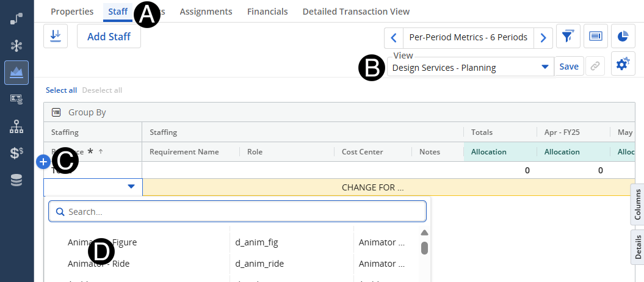
Task: Click the Add Staff button
Action: pyautogui.click(x=109, y=37)
